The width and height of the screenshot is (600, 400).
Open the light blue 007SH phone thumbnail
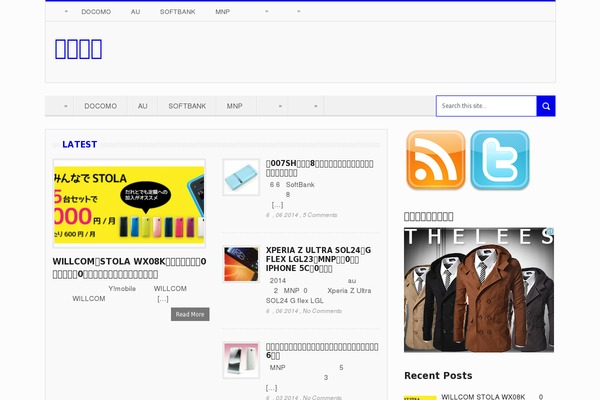tap(241, 178)
